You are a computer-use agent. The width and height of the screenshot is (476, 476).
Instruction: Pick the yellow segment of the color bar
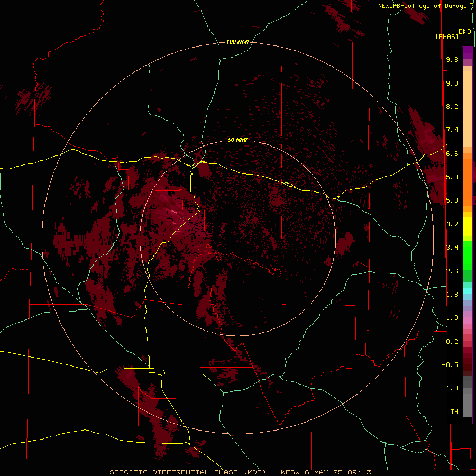467,226
